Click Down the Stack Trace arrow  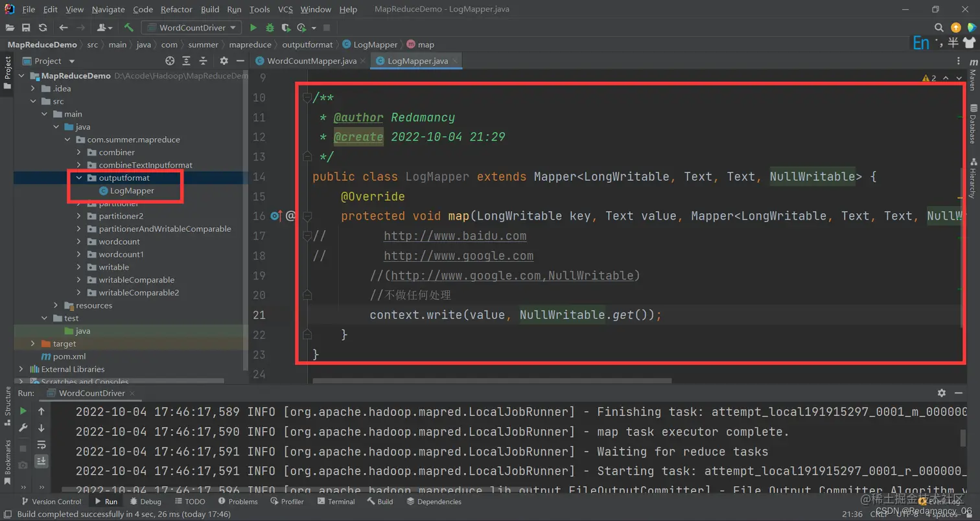(x=41, y=428)
